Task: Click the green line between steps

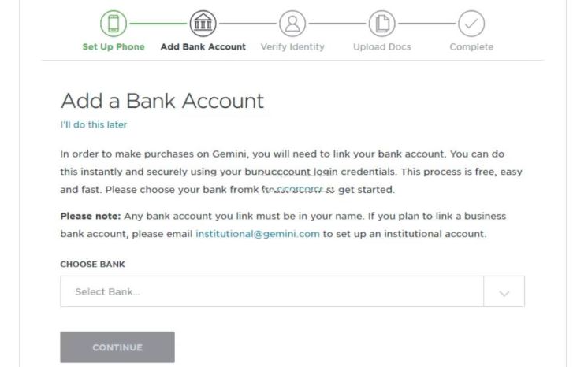Action: [158, 24]
